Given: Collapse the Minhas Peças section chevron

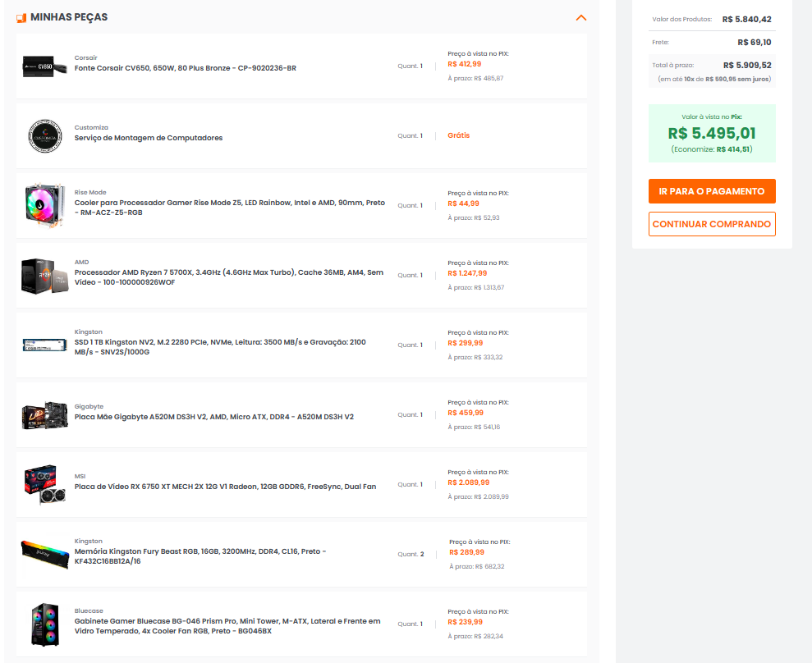Looking at the screenshot, I should coord(581,17).
